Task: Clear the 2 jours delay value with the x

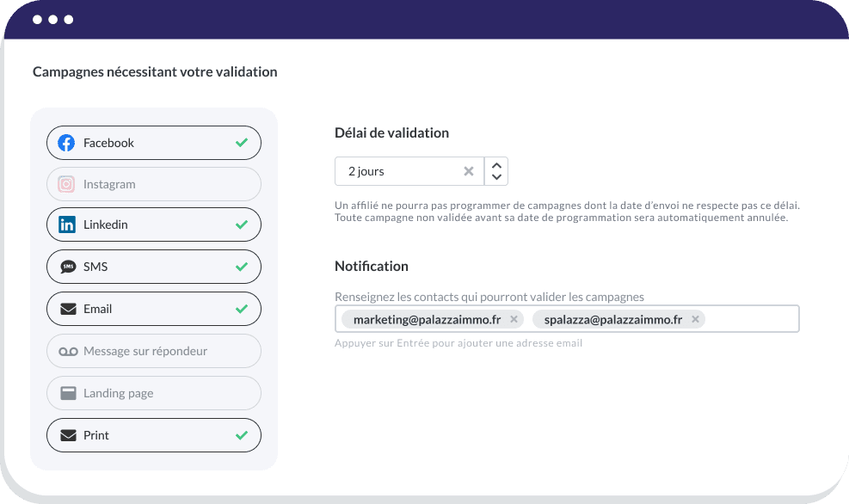Action: point(469,171)
